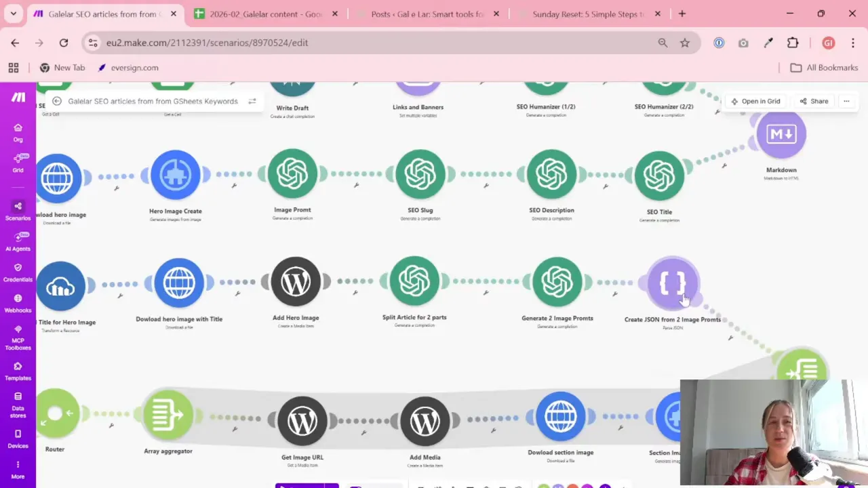Open the Dowload hero image with Title module
Viewport: 868px width, 488px height.
tap(179, 283)
